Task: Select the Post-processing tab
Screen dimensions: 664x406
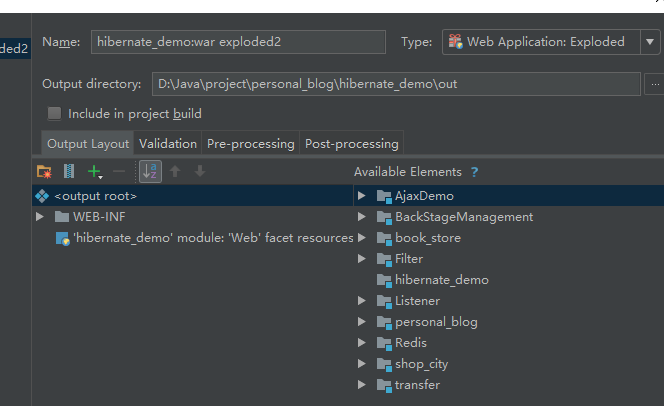Action: pyautogui.click(x=351, y=144)
